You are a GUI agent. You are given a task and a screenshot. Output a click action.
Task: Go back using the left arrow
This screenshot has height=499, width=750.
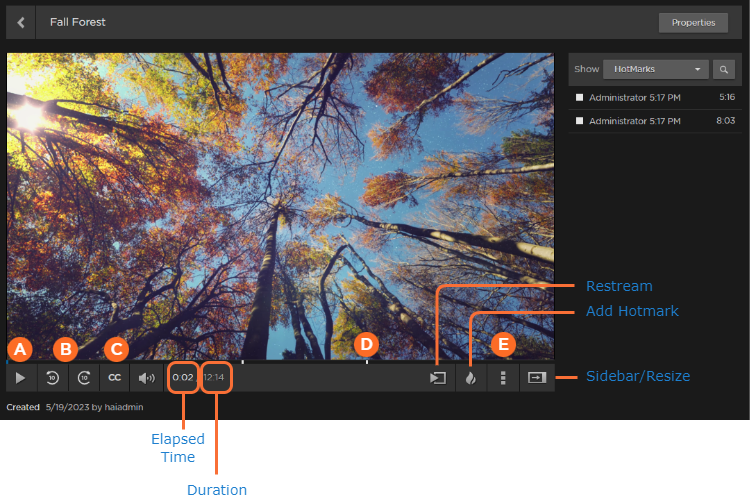coord(21,22)
